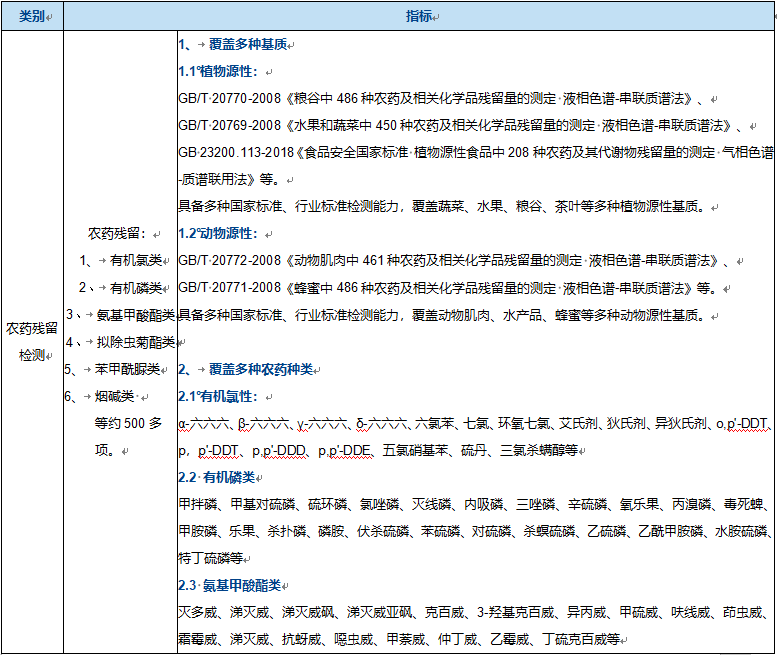Screen dimensions: 777x655
Task: Click the 1.2 动物源性 subheading
Action: 218,233
